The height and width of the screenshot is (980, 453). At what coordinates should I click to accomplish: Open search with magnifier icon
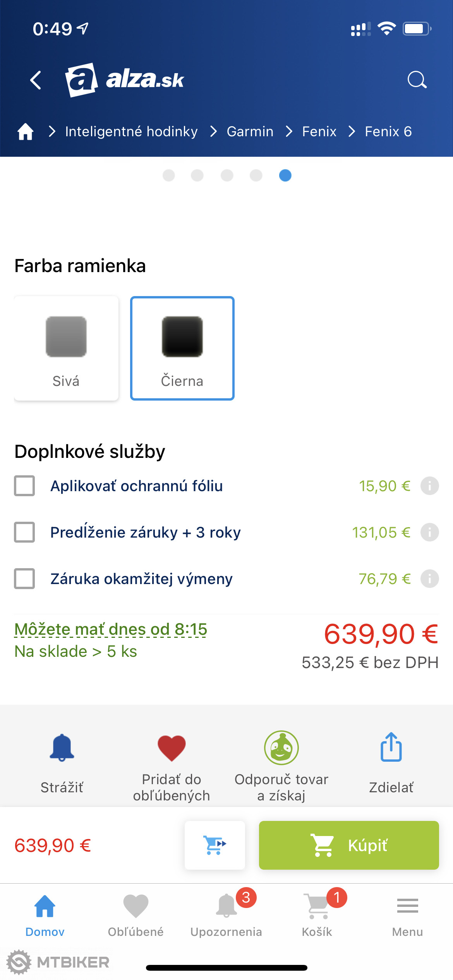417,80
